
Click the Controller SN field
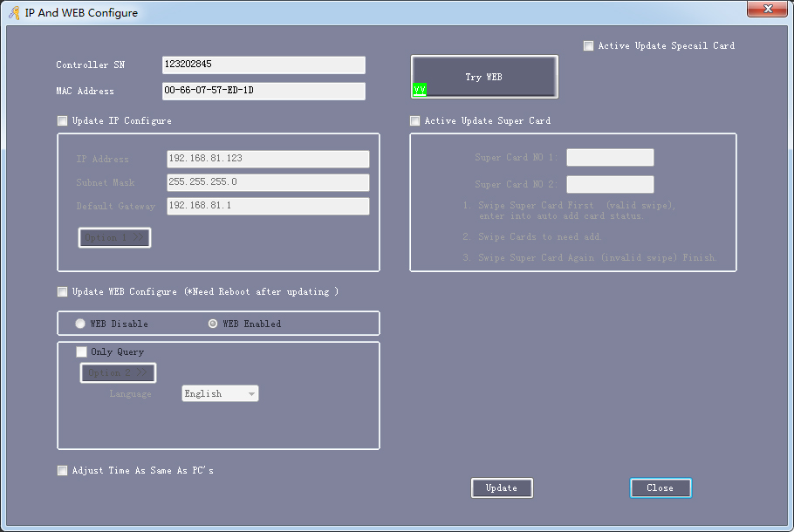coord(264,65)
